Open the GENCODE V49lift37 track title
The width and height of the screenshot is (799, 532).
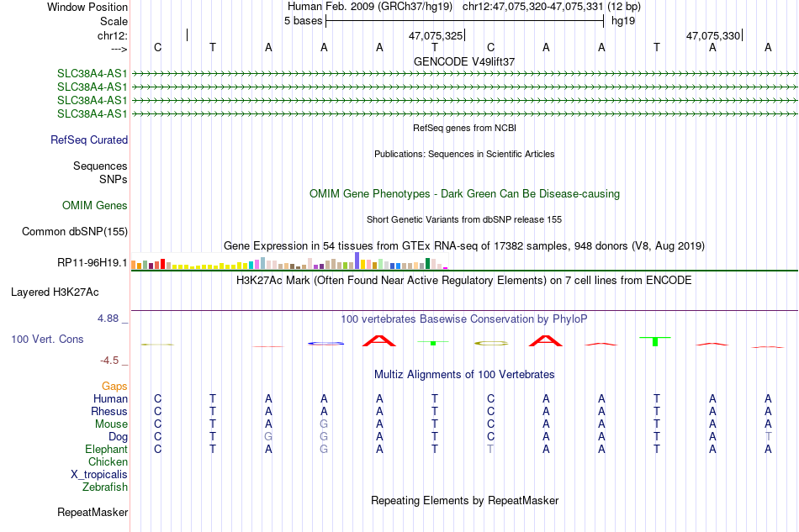coord(464,61)
